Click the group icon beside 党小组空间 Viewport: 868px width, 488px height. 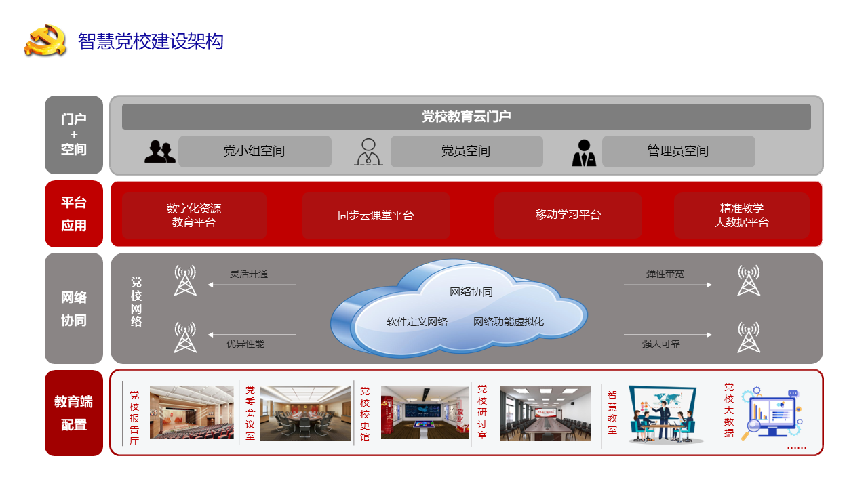pyautogui.click(x=160, y=152)
